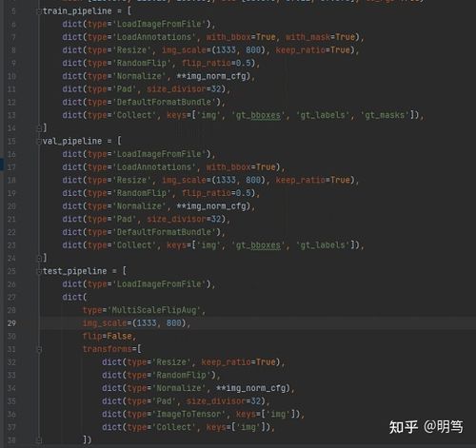
Task: Place cursor on the val_pipeline variable name
Action: click(72, 141)
